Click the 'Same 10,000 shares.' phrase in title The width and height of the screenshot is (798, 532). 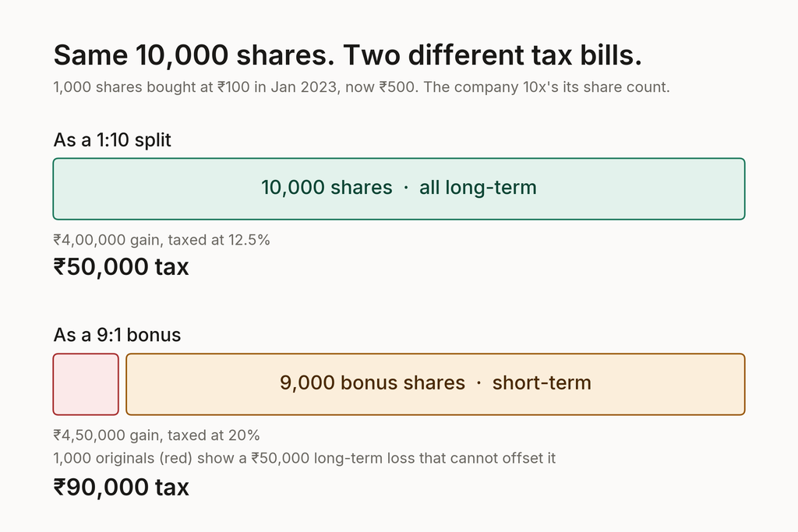point(194,55)
